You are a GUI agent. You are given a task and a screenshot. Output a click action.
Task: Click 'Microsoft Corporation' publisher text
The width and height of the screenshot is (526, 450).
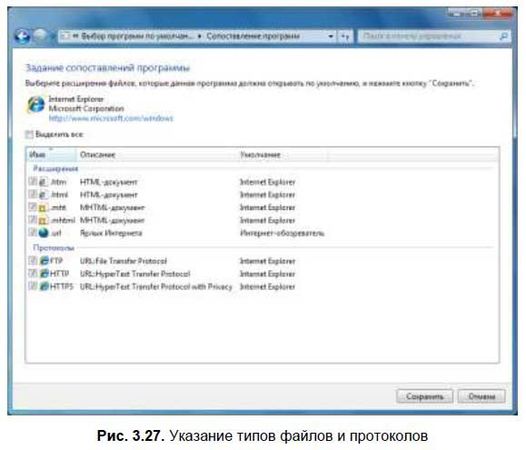point(86,108)
